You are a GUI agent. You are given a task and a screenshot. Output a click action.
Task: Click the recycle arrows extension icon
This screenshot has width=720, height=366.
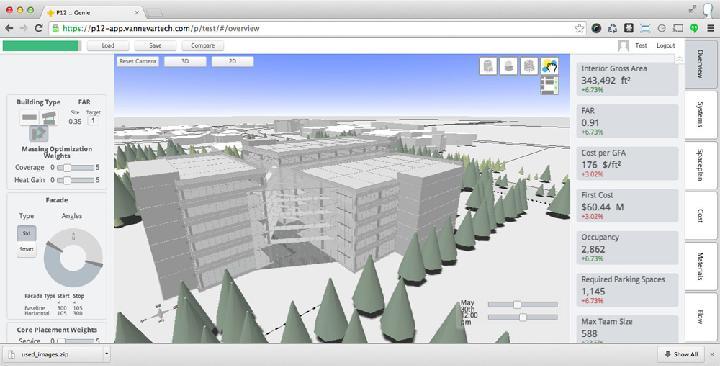pos(612,28)
